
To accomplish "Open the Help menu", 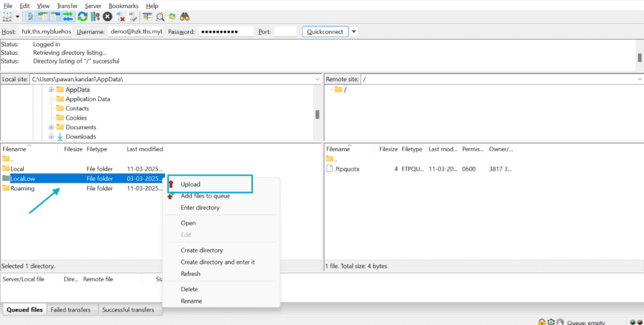I will coord(152,6).
